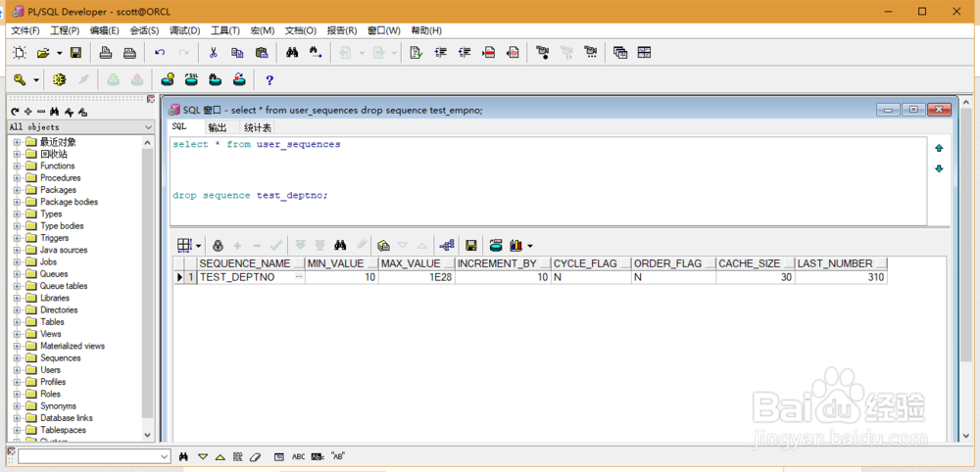Image resolution: width=980 pixels, height=472 pixels.
Task: Click the Copy icon in the main toolbar
Action: [237, 53]
